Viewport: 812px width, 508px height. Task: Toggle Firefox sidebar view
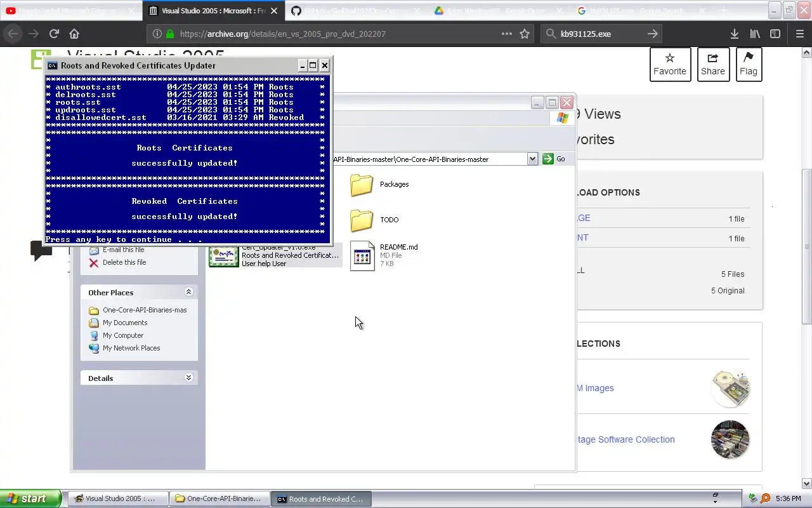(x=775, y=34)
